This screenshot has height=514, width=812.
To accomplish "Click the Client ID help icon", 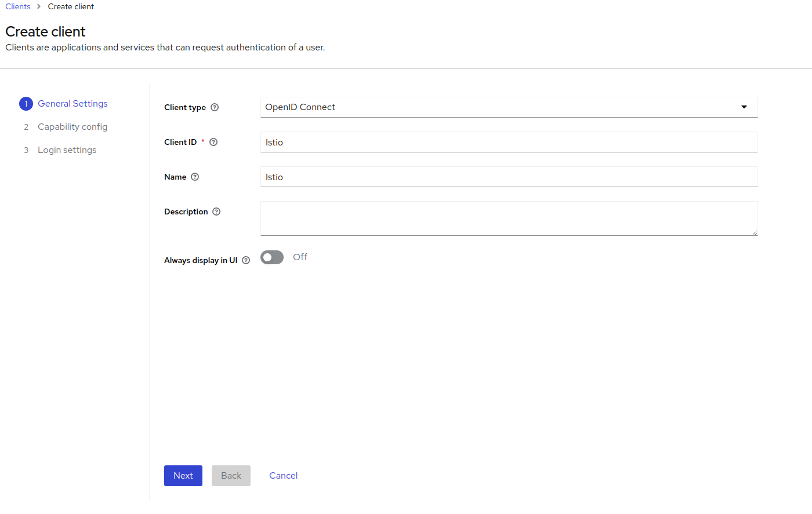I will click(213, 142).
